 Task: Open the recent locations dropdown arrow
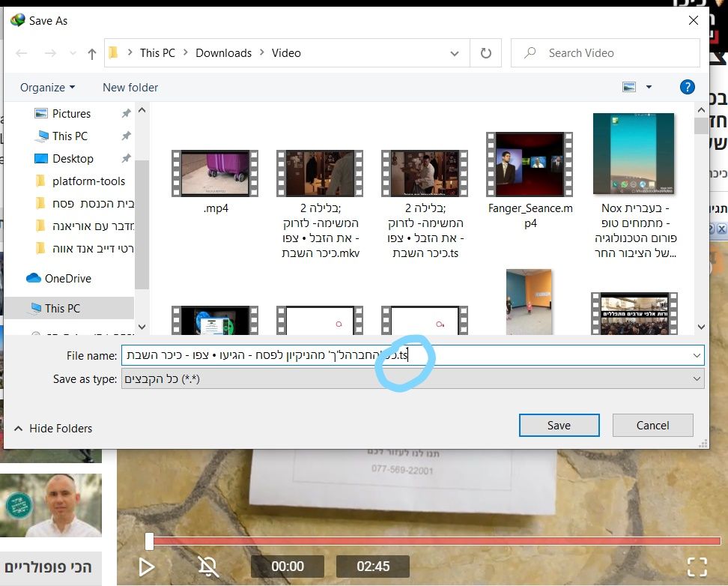tap(73, 53)
